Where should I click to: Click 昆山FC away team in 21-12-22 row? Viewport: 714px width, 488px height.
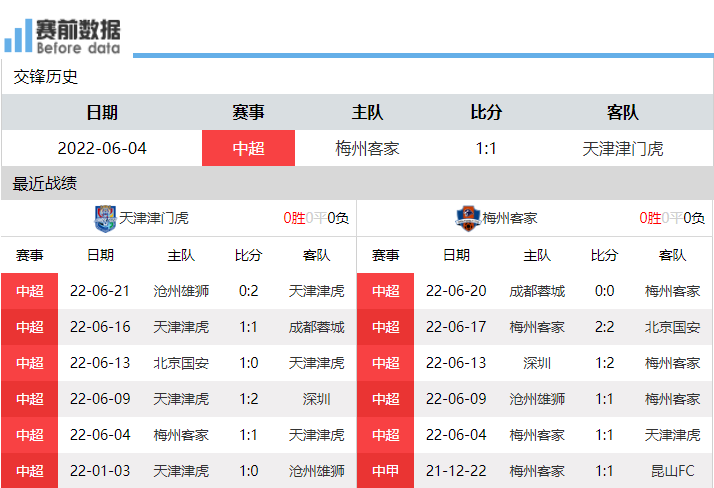673,471
